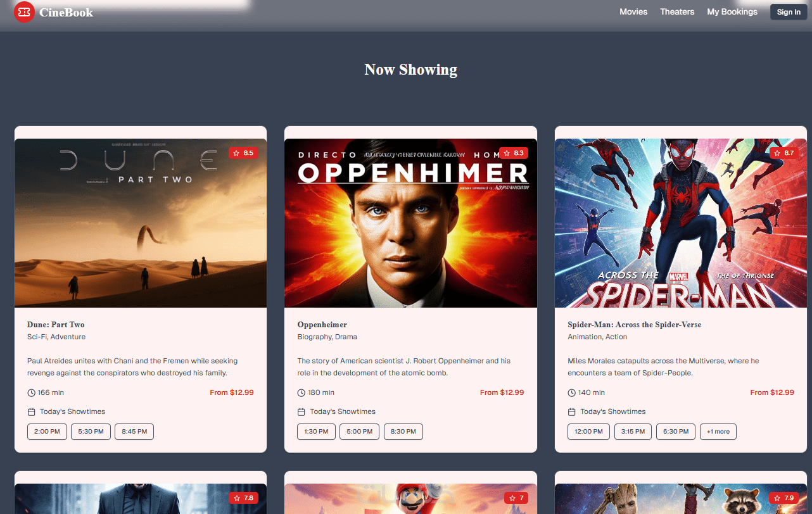Click the "180 min" duration text

click(321, 392)
